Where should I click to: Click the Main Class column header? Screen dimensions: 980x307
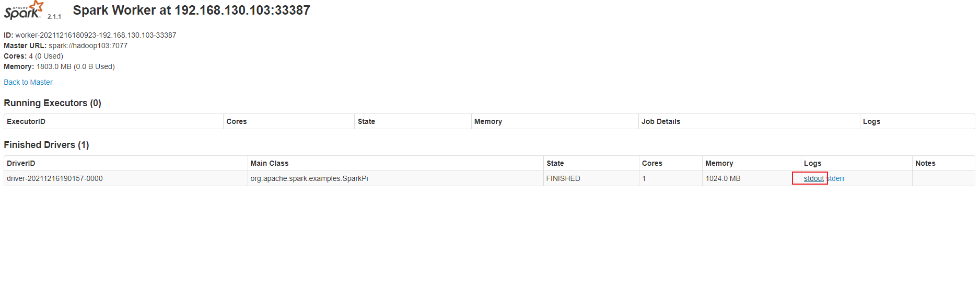tap(270, 163)
